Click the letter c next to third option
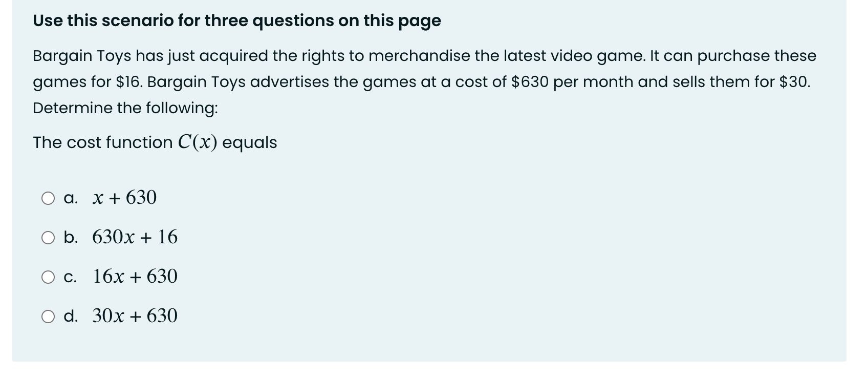This screenshot has height=378, width=868. 71,277
